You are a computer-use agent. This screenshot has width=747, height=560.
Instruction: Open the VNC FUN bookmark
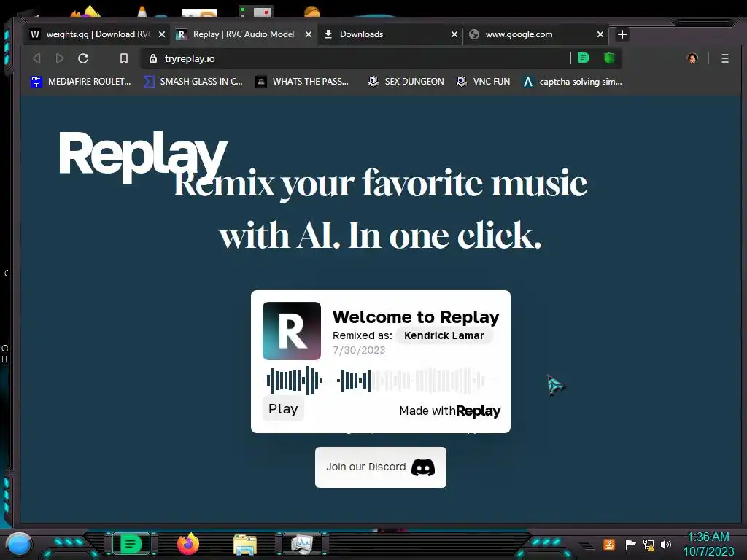click(x=483, y=82)
